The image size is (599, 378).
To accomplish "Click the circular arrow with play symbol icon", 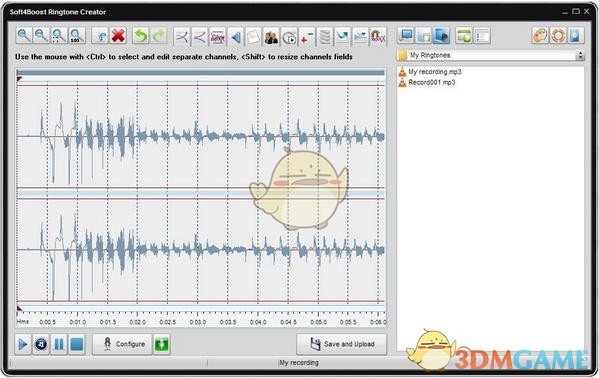I will (x=289, y=37).
